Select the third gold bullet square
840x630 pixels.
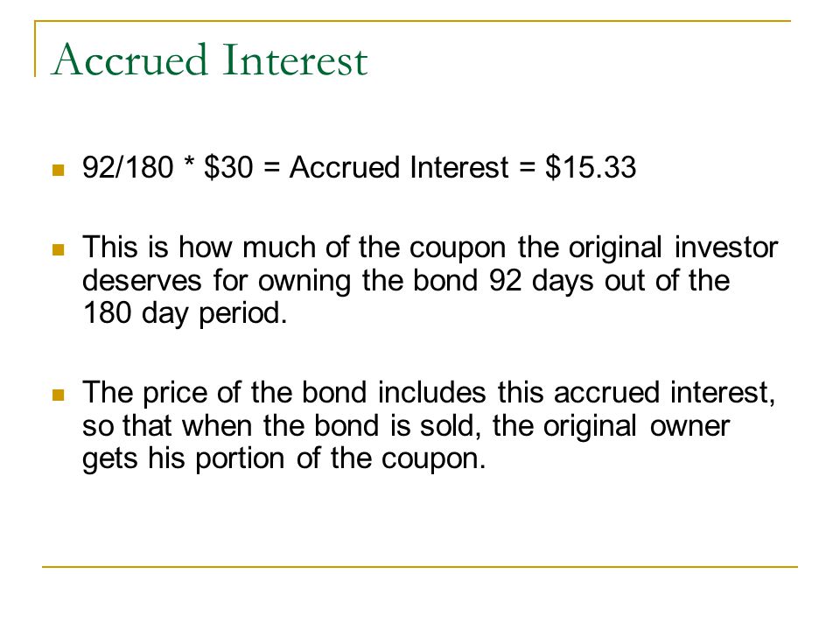coord(59,395)
